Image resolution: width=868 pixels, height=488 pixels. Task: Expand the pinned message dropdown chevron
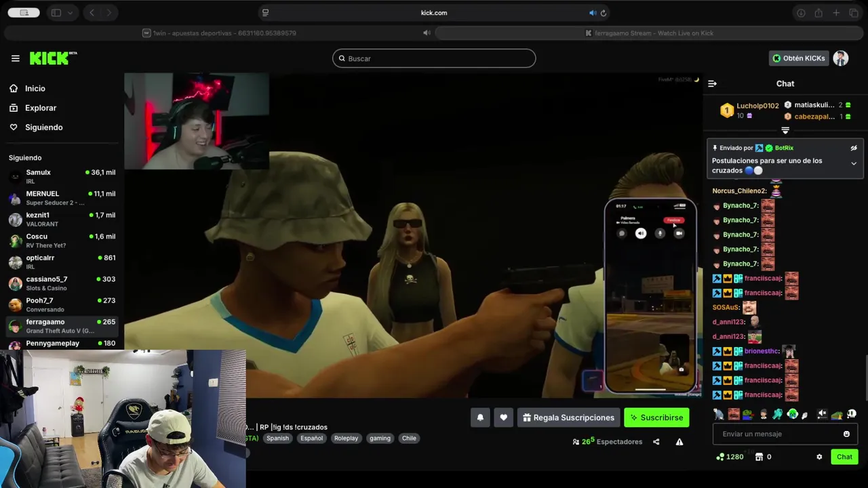pyautogui.click(x=854, y=163)
